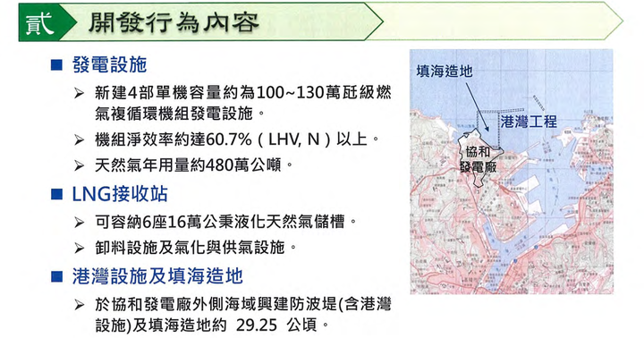Screen dimensions: 644x338
Task: Click the blue square bullet beside 發電設施
Action: pos(56,65)
